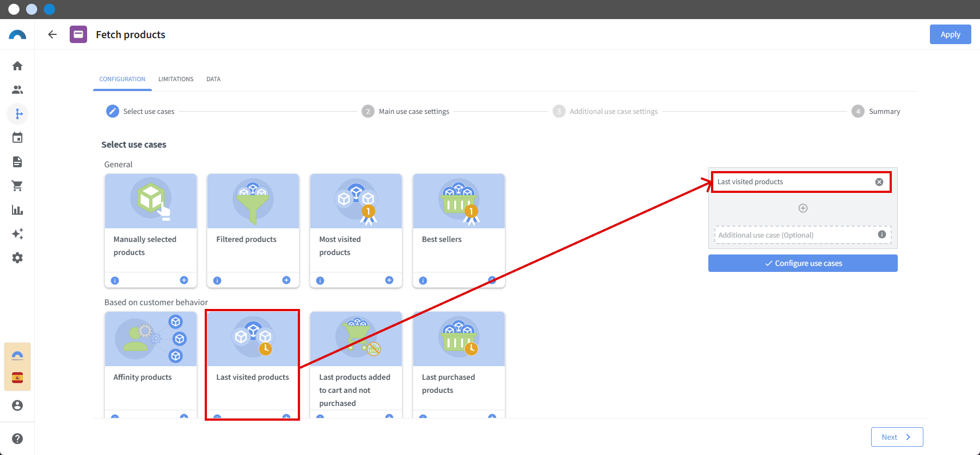Switch to the Data tab
The image size is (980, 455).
click(213, 79)
